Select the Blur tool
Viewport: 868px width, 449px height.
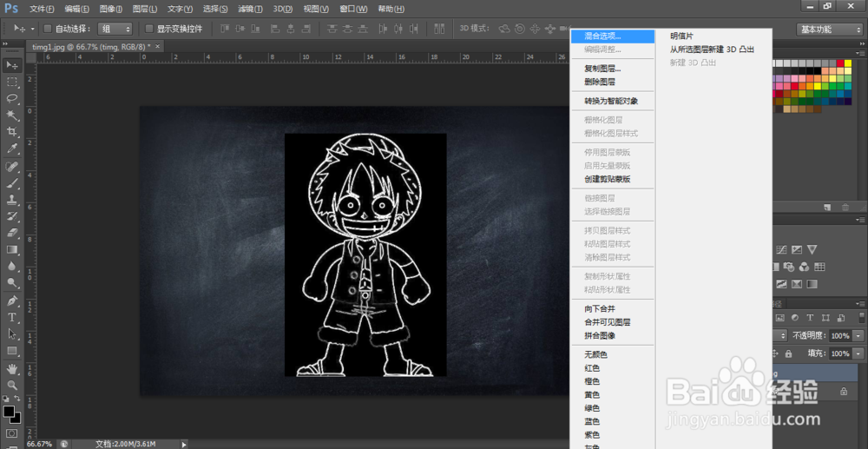[x=12, y=267]
